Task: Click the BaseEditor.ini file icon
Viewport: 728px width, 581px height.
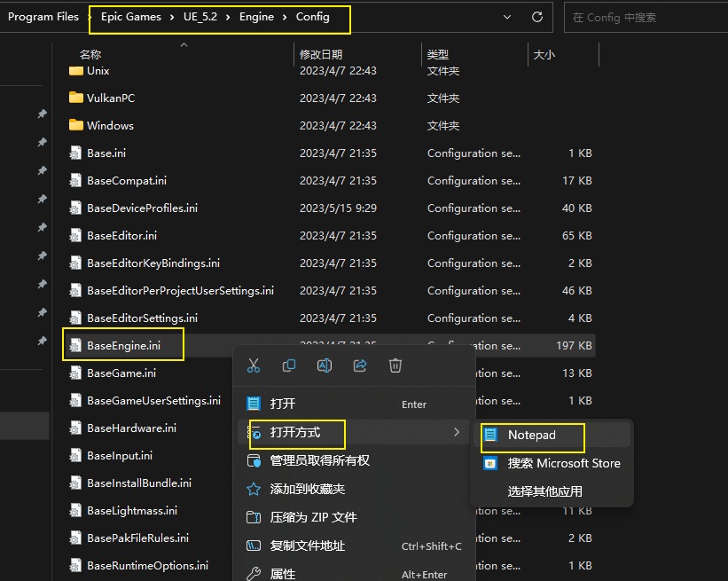Action: 75,235
